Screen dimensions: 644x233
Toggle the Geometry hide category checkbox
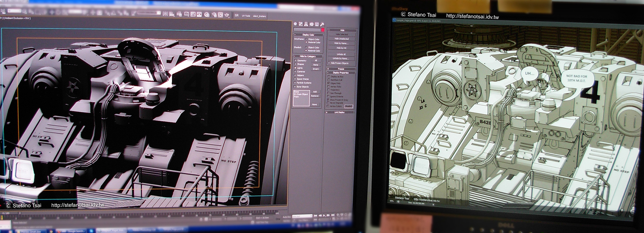pos(295,61)
